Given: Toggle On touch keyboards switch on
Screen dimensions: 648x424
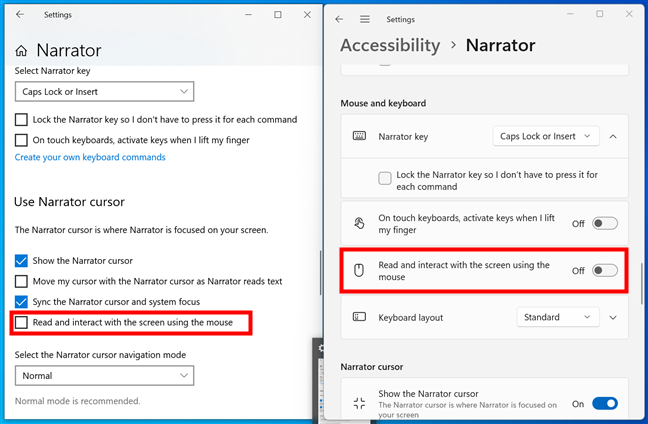Looking at the screenshot, I should [605, 224].
